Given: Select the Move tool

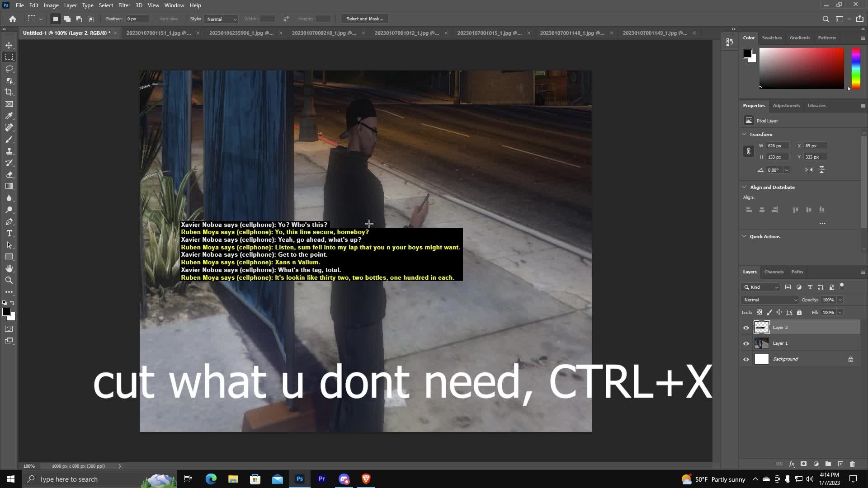Looking at the screenshot, I should 9,45.
